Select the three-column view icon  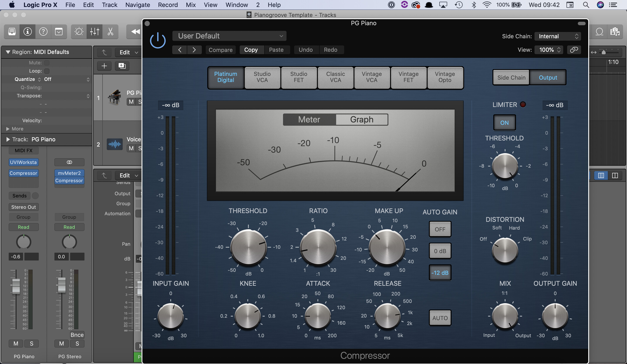[601, 175]
